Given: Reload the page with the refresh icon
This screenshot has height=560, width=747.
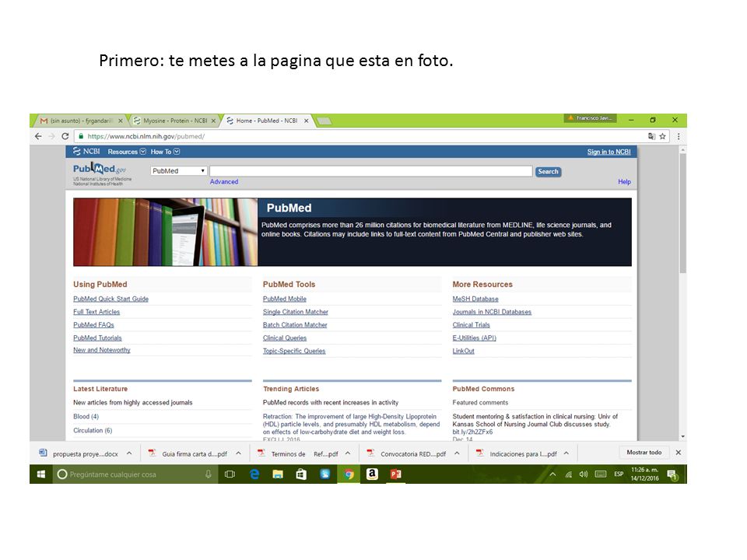Looking at the screenshot, I should (x=65, y=136).
